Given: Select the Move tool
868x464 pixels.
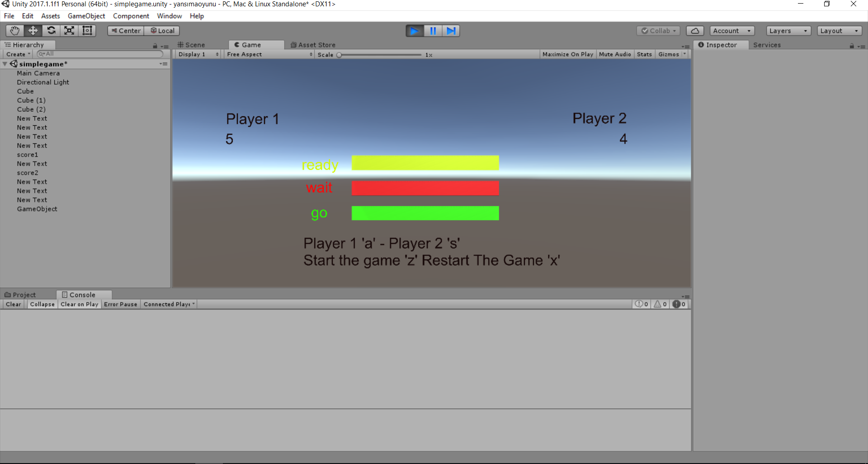Looking at the screenshot, I should tap(33, 31).
